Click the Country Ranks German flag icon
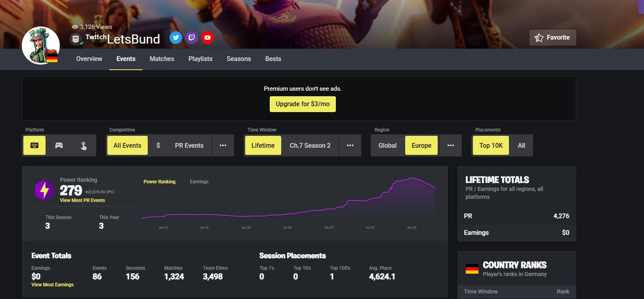Image resolution: width=644 pixels, height=299 pixels. pyautogui.click(x=472, y=269)
